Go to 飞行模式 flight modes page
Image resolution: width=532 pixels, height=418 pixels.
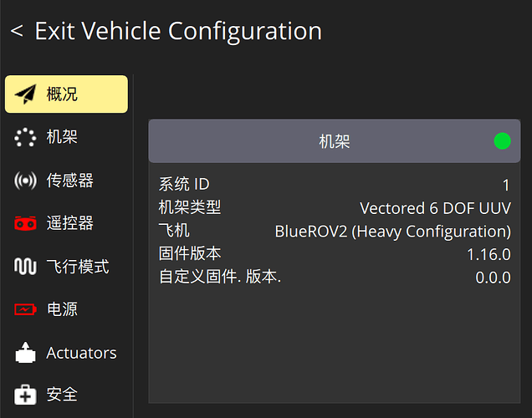click(78, 267)
